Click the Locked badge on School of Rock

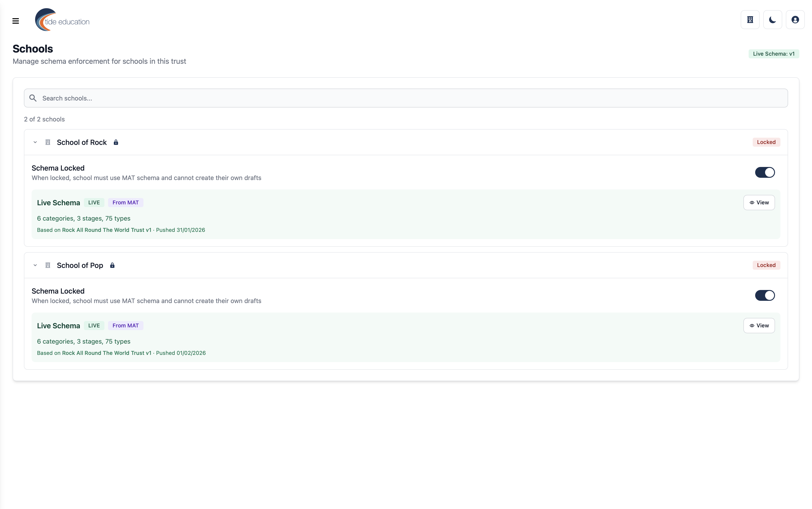766,142
